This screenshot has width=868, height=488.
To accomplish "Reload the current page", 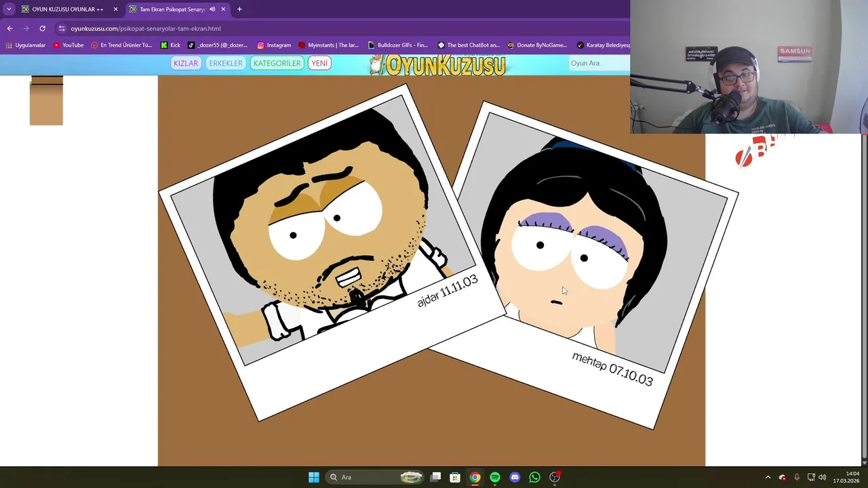I will 42,28.
